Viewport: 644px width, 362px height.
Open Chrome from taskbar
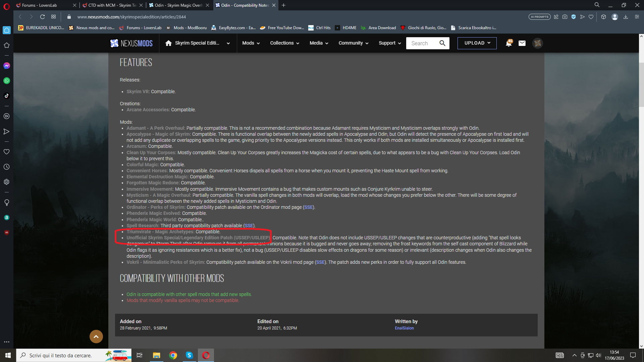coord(173,355)
